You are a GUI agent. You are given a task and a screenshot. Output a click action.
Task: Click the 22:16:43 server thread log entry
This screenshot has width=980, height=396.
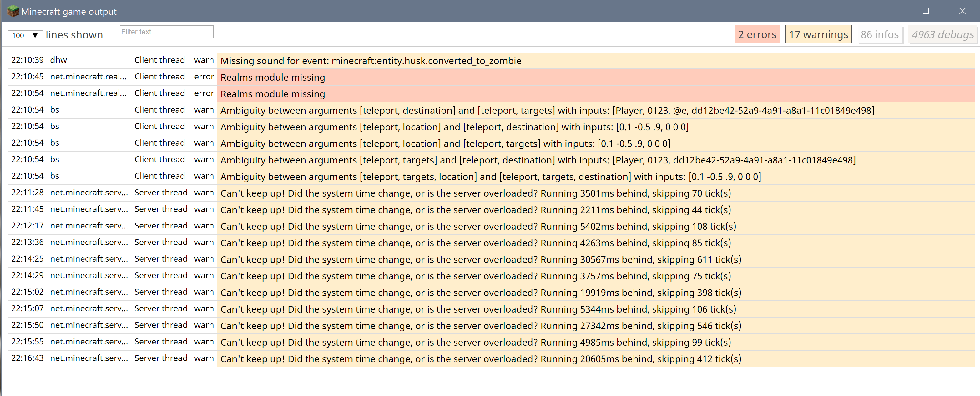point(481,359)
